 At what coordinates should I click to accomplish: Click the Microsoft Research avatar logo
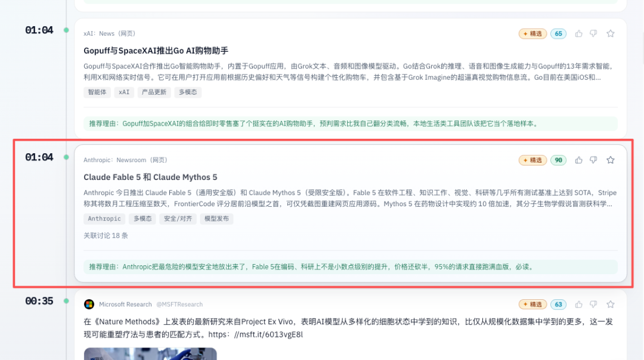click(89, 304)
